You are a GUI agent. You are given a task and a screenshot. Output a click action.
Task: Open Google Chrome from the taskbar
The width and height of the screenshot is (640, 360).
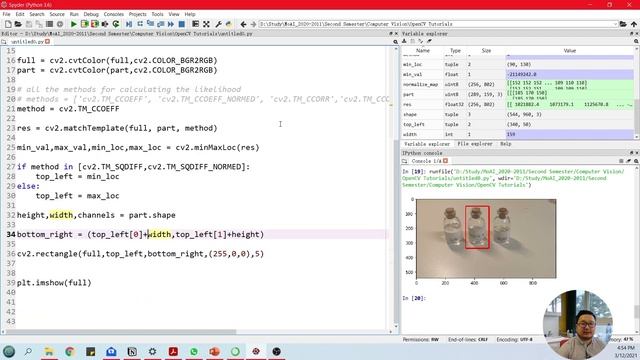[70, 351]
